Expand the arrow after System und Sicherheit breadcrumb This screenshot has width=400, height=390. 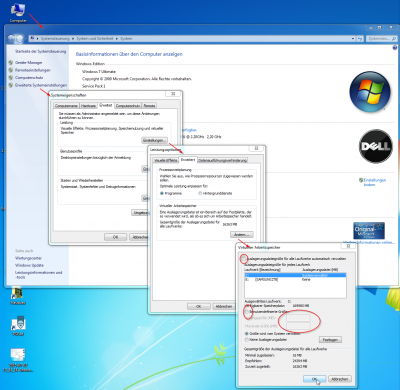click(x=117, y=39)
